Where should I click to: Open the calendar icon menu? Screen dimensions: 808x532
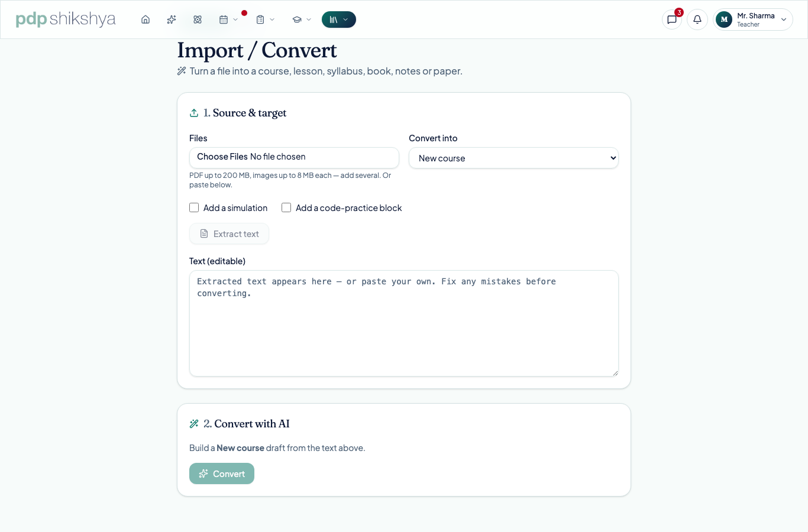(x=228, y=20)
